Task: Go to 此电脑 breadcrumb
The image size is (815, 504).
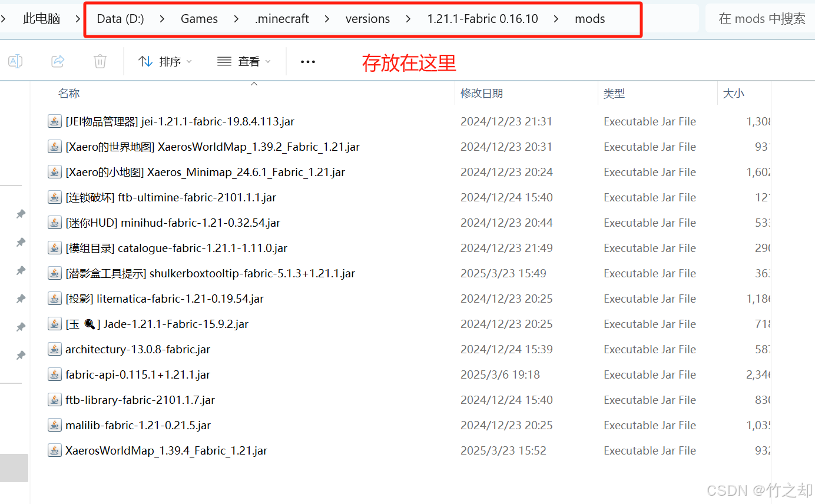Action: point(41,19)
